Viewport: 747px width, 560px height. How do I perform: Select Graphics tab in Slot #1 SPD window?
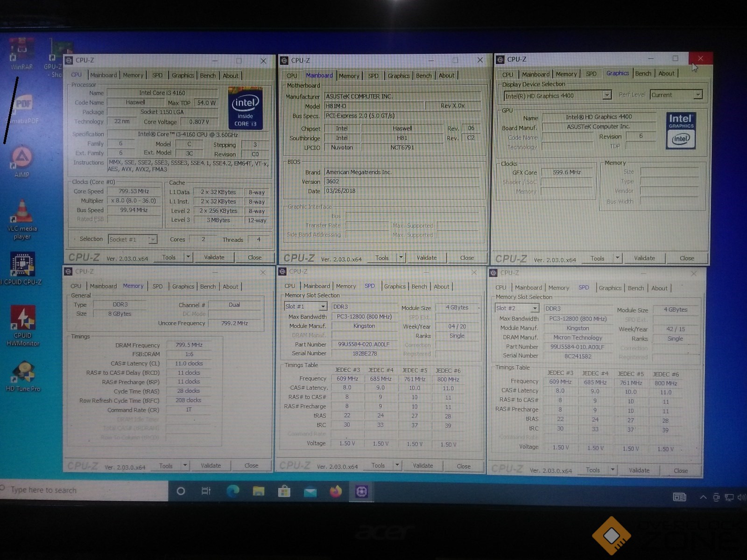pos(395,287)
